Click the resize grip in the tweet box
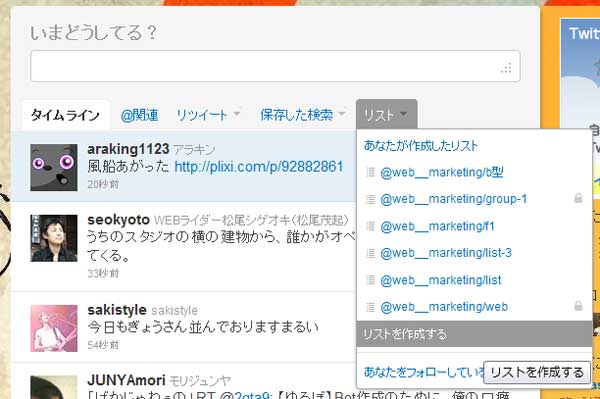The image size is (600, 399). click(x=506, y=68)
